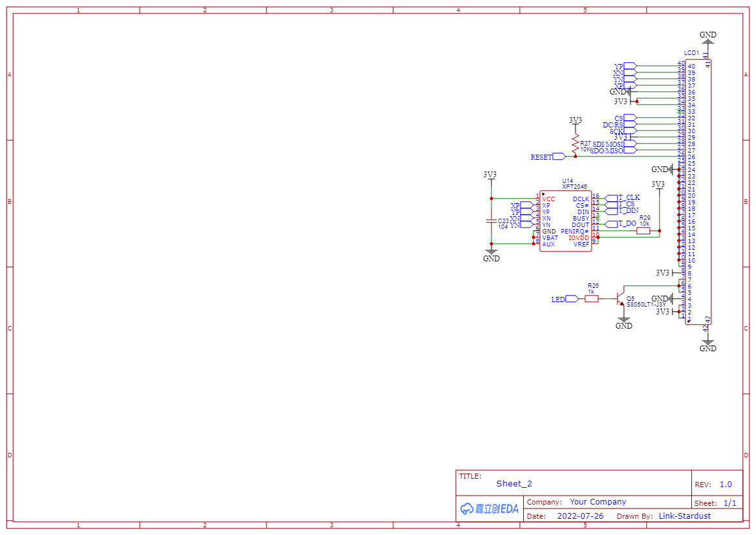756x535 pixels.
Task: Click the REV value 1.0
Action: (x=726, y=485)
